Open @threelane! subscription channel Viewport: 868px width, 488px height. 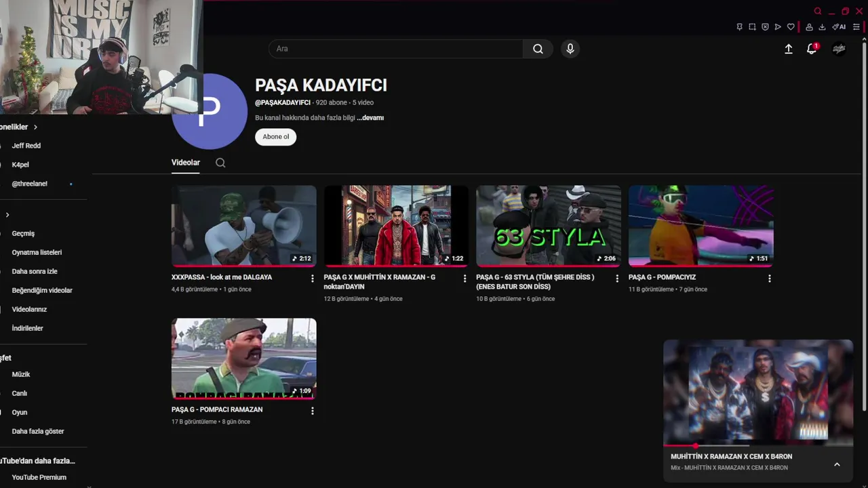30,184
